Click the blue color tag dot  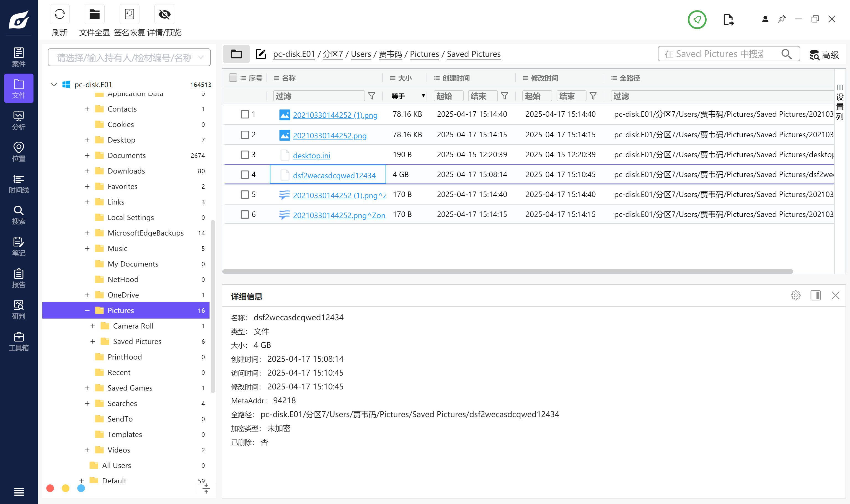click(81, 488)
